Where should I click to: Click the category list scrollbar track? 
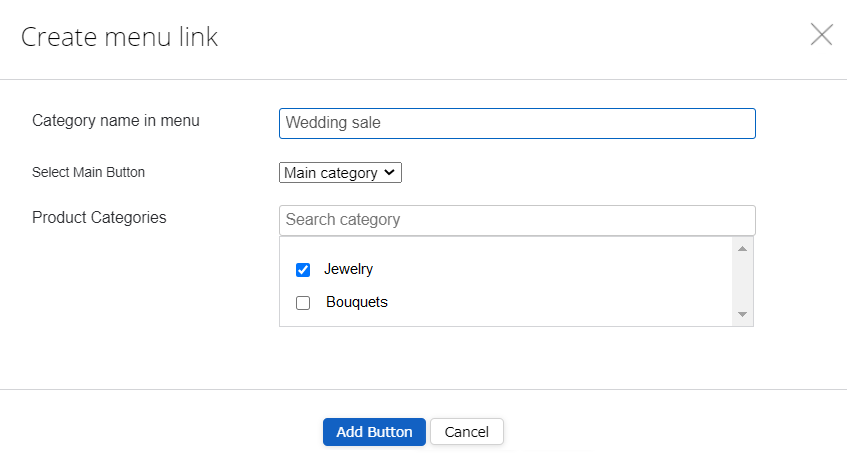click(x=742, y=282)
